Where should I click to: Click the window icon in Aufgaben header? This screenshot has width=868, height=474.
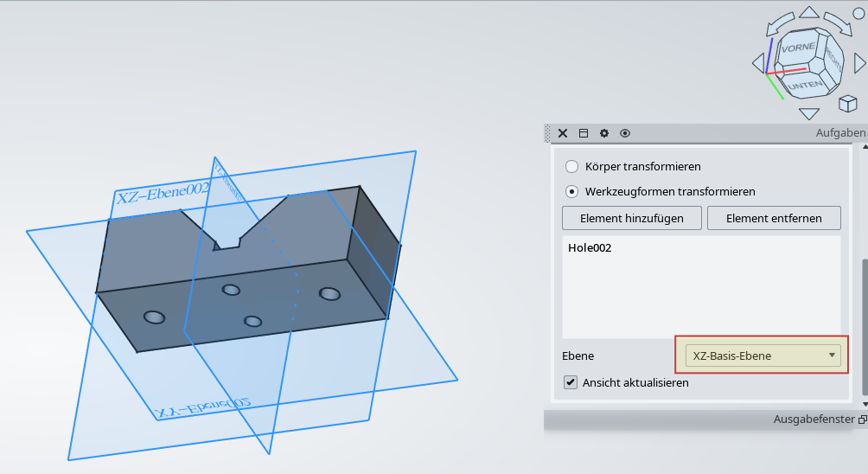point(584,133)
